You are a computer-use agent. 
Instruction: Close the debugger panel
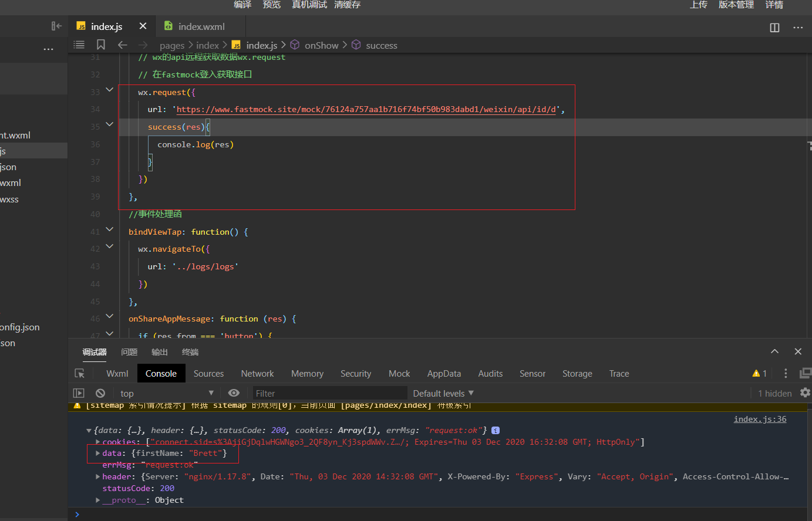798,351
